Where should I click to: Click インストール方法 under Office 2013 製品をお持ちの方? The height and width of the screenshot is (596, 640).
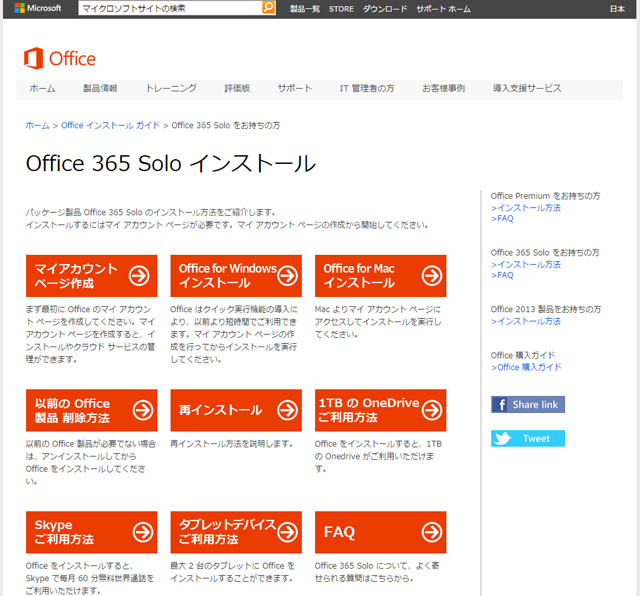coord(526,321)
